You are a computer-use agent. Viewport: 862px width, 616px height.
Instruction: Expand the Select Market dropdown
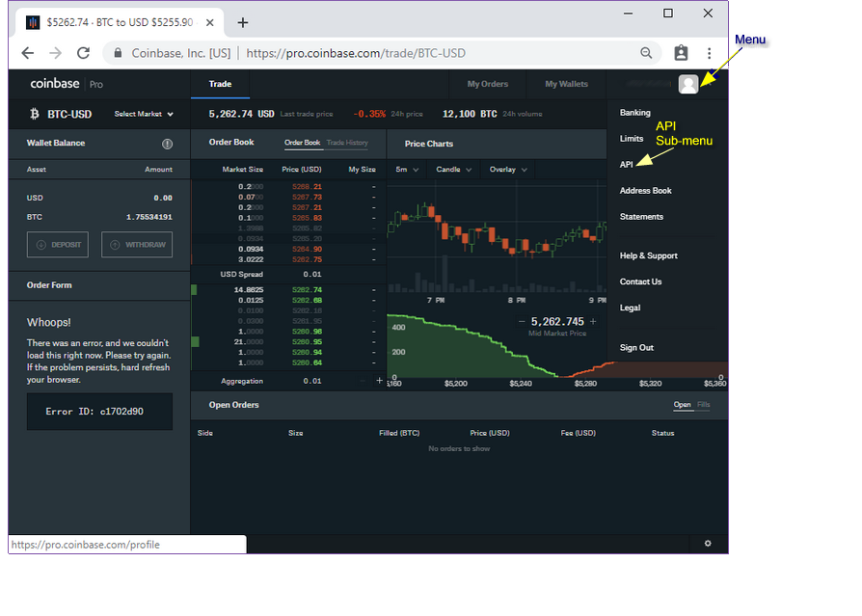click(x=144, y=114)
